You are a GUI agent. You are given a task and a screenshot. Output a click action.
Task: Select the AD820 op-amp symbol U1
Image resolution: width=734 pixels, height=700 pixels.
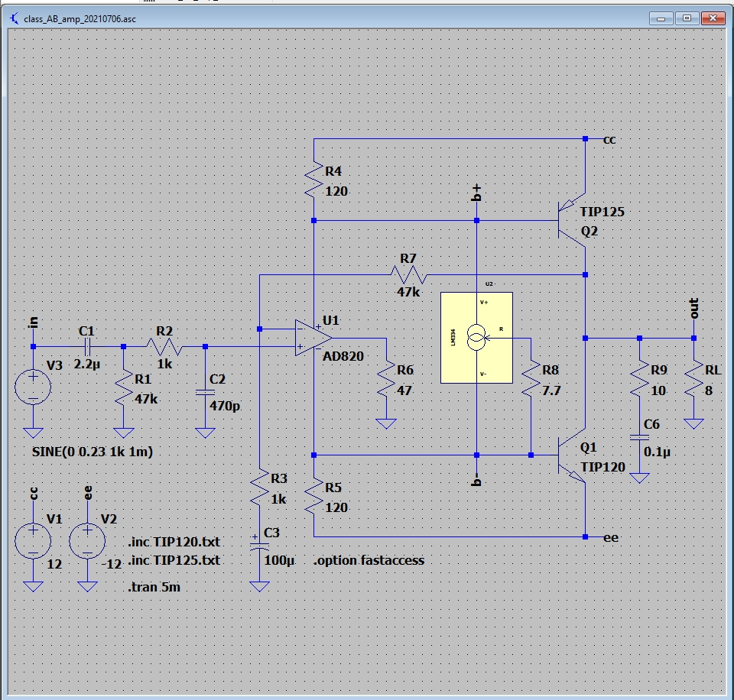pyautogui.click(x=313, y=339)
